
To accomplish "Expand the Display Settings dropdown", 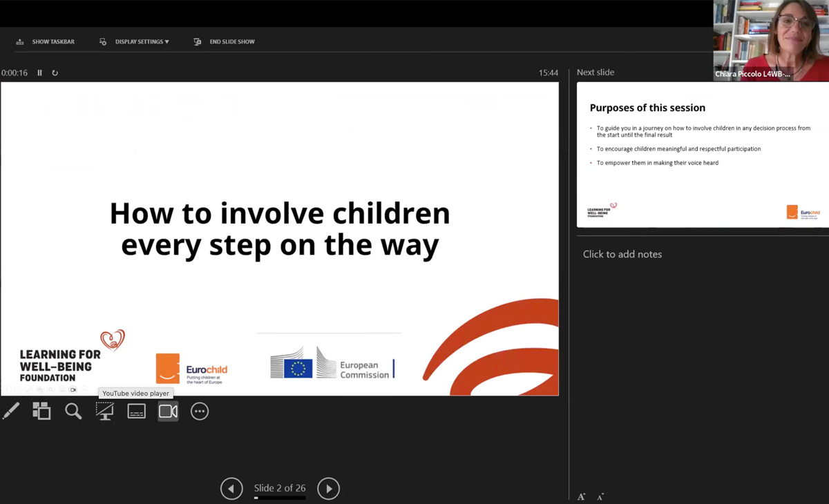I will tap(135, 42).
